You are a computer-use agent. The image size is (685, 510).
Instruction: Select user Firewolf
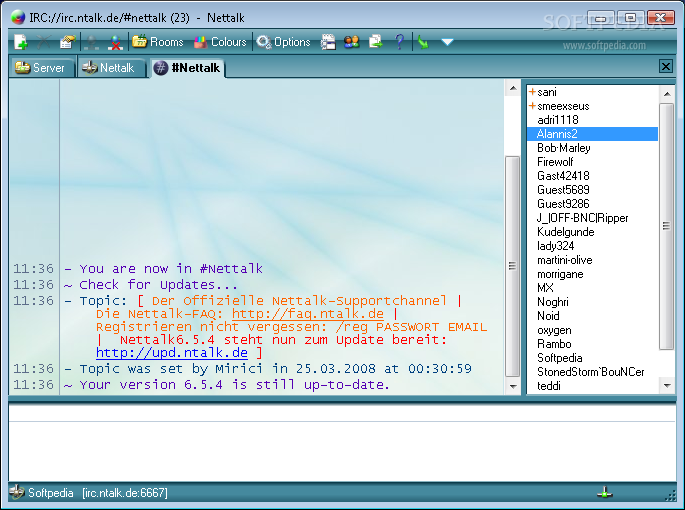tap(592, 162)
